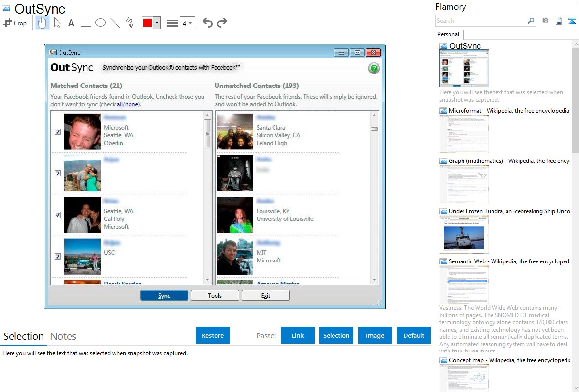Open the Microformat Wikipedia snapshot thumbnail
This screenshot has width=579, height=392.
[464, 134]
